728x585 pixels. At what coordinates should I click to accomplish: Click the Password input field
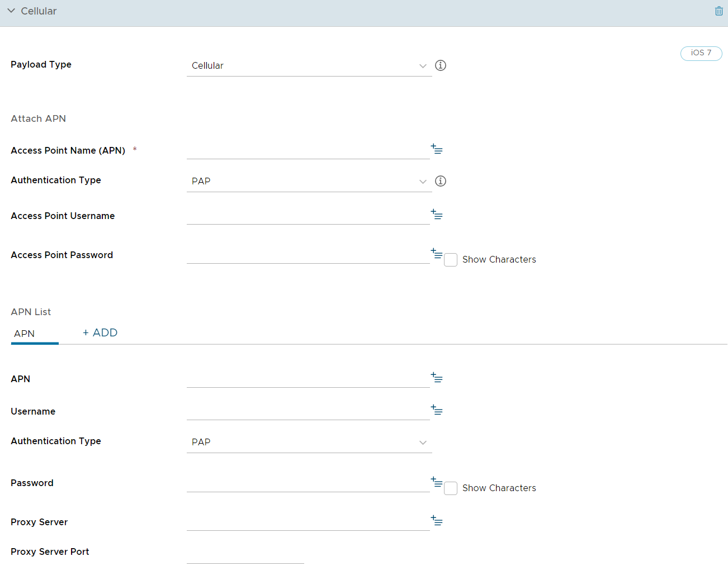click(x=308, y=483)
